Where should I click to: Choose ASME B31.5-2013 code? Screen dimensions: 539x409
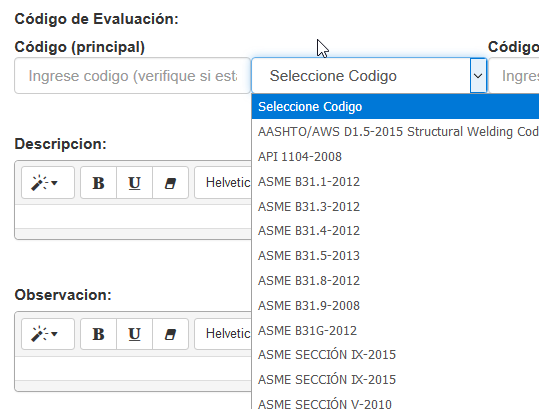(395, 256)
